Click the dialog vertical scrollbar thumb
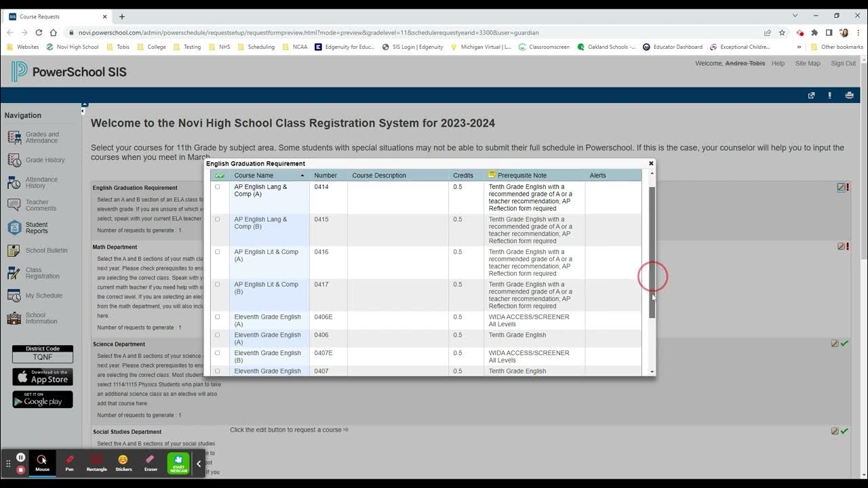Viewport: 868px width, 488px height. pos(652,252)
